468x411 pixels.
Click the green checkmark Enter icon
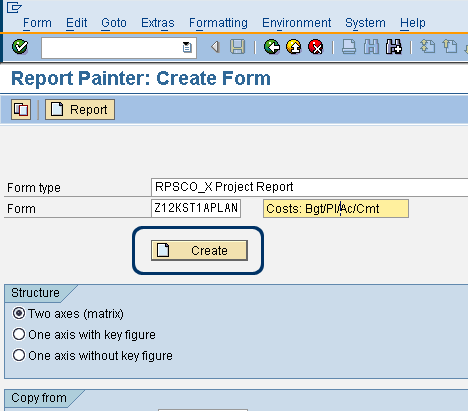tap(20, 47)
